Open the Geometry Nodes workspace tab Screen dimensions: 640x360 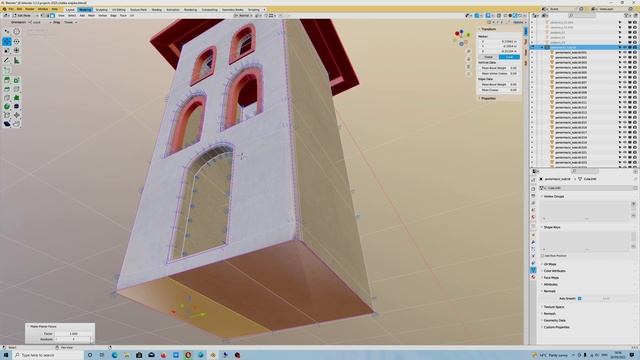click(x=233, y=9)
